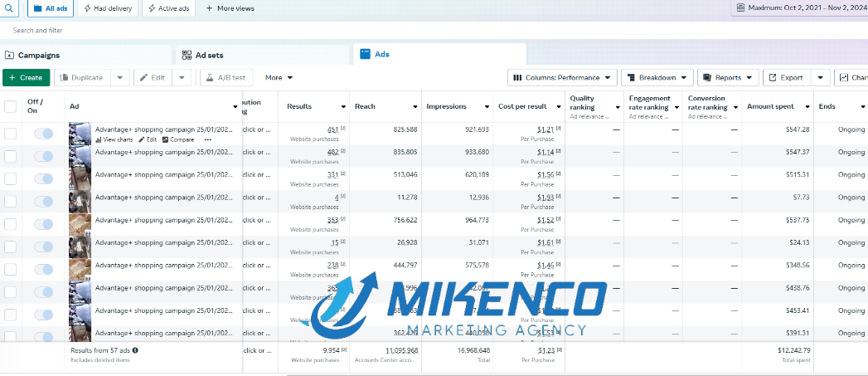Click the $1.14 cost per result cell
The height and width of the screenshot is (376, 868).
point(546,152)
